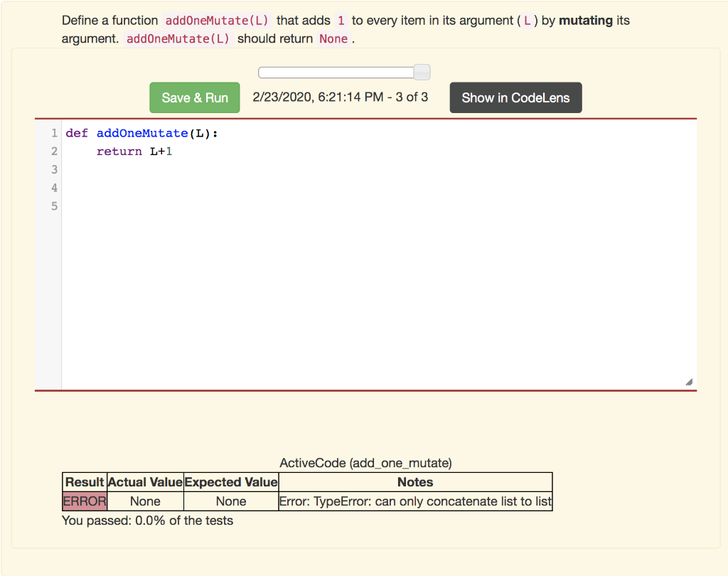Screen dimensions: 728x576
Task: Click the Notes header in the results table
Action: (x=414, y=481)
